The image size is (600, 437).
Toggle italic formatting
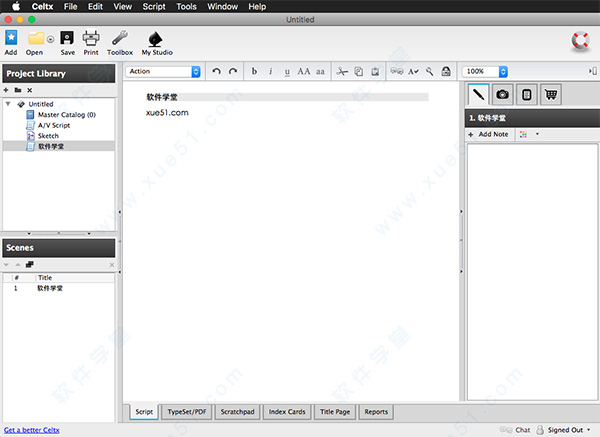point(271,72)
